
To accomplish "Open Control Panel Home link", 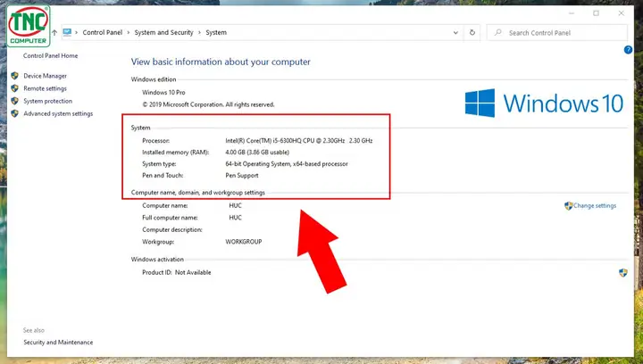I will (x=50, y=55).
